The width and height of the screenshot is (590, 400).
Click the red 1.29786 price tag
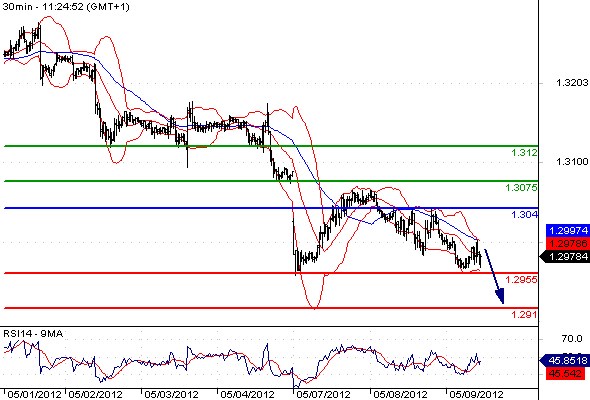[567, 243]
